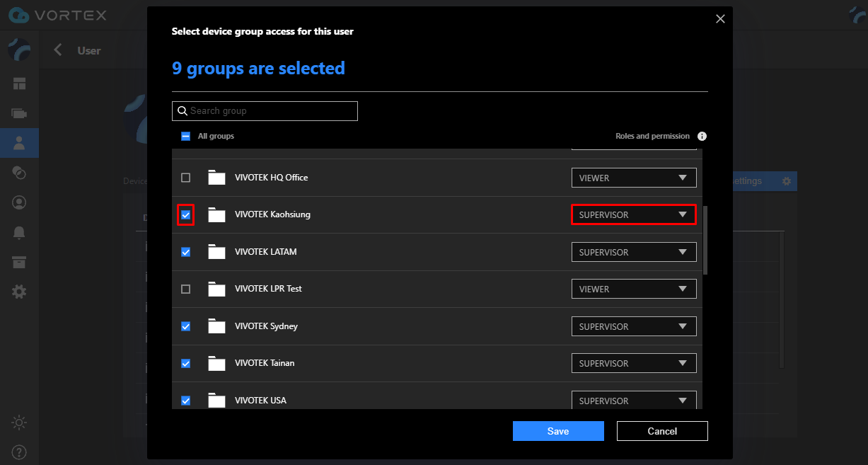Close the device group access dialog
Screen dimensions: 868x465
tap(720, 19)
